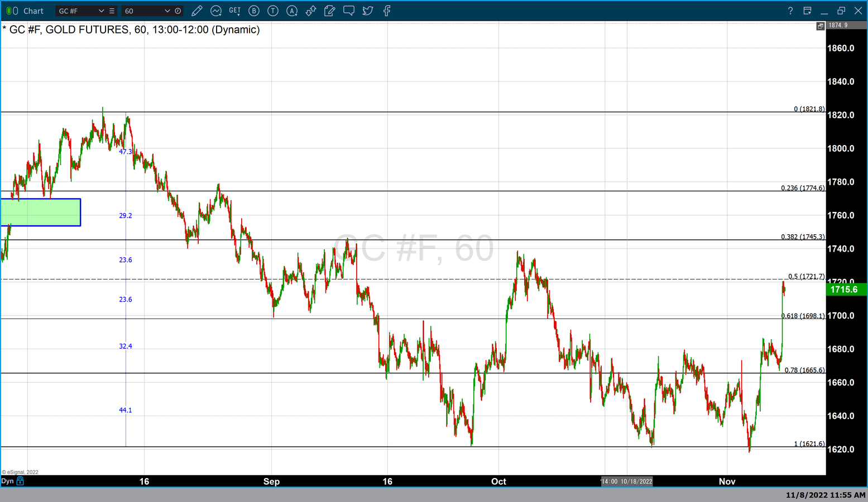This screenshot has width=868, height=502.
Task: Expand the GC #F symbol dropdown
Action: coord(101,11)
